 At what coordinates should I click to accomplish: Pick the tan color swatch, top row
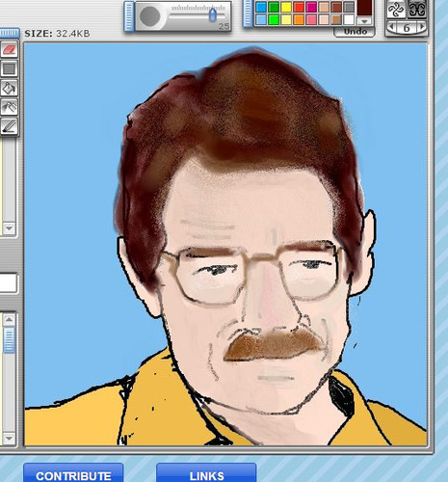click(324, 8)
